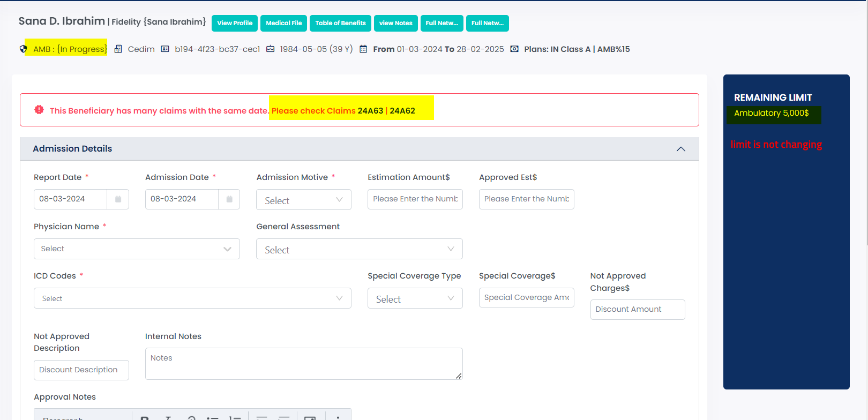Screen dimensions: 868x420
Task: Open the Physician Name dropdown
Action: pos(137,249)
